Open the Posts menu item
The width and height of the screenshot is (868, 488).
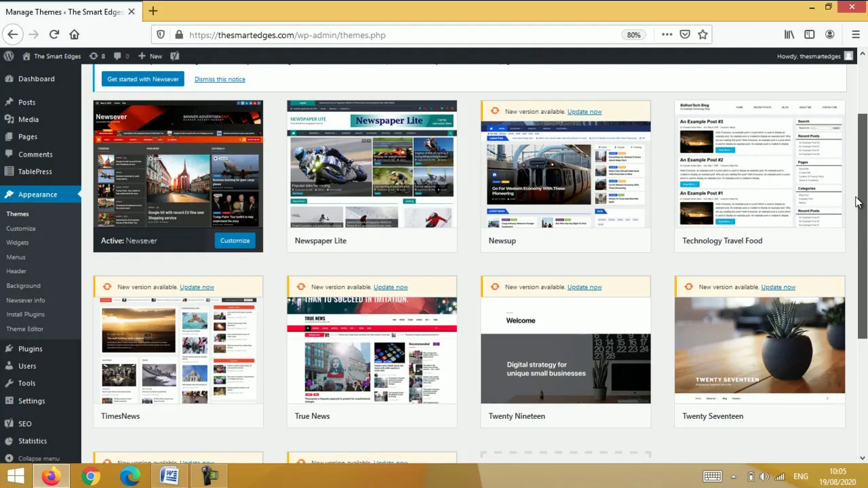(x=41, y=102)
